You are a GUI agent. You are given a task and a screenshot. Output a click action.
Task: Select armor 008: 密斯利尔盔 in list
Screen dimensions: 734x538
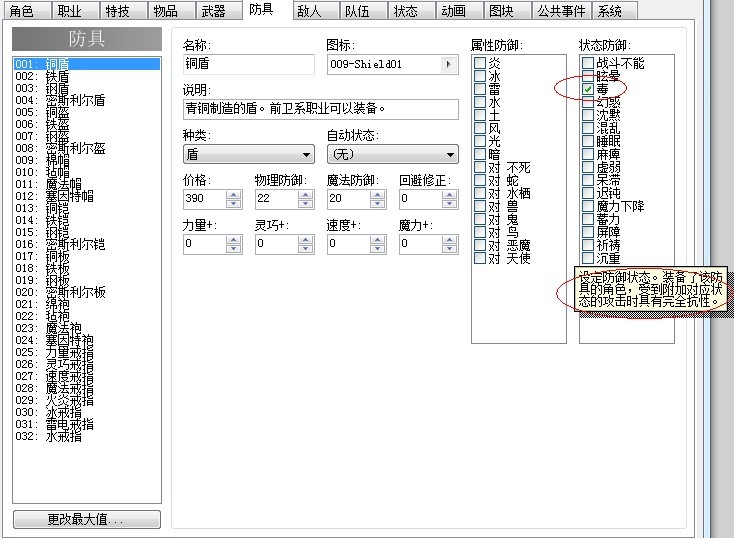87,148
